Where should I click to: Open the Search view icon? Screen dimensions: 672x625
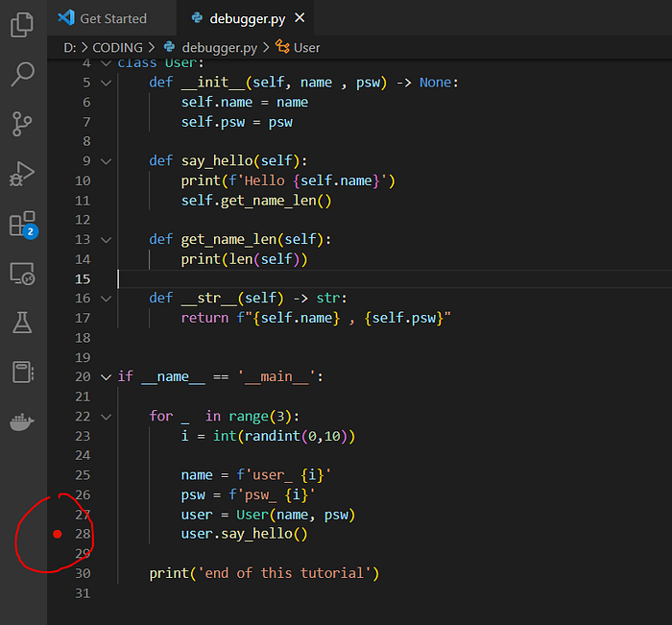(22, 74)
